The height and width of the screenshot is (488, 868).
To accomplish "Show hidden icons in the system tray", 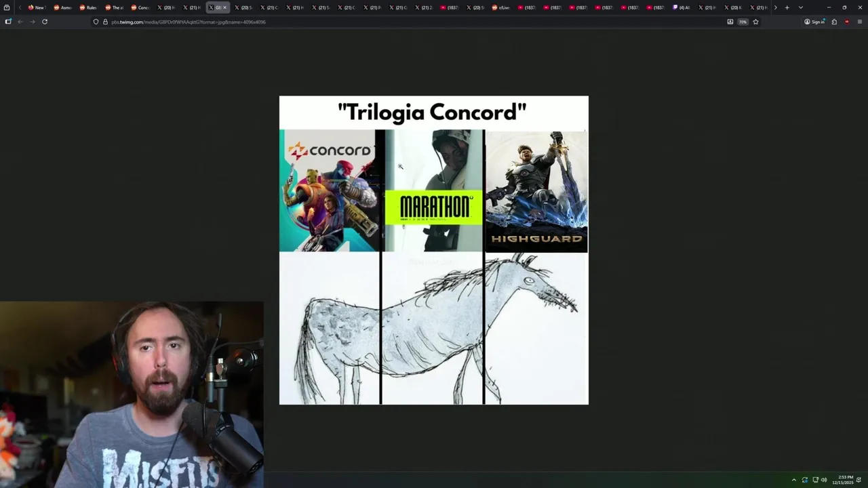I will tap(794, 480).
